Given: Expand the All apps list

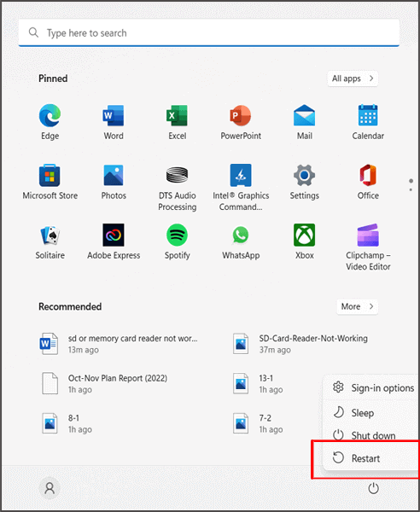Looking at the screenshot, I should [x=353, y=79].
